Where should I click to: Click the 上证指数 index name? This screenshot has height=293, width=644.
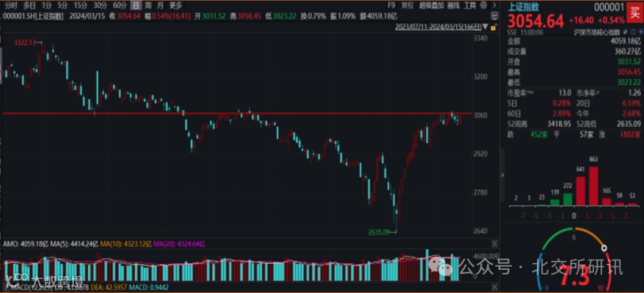click(x=524, y=7)
